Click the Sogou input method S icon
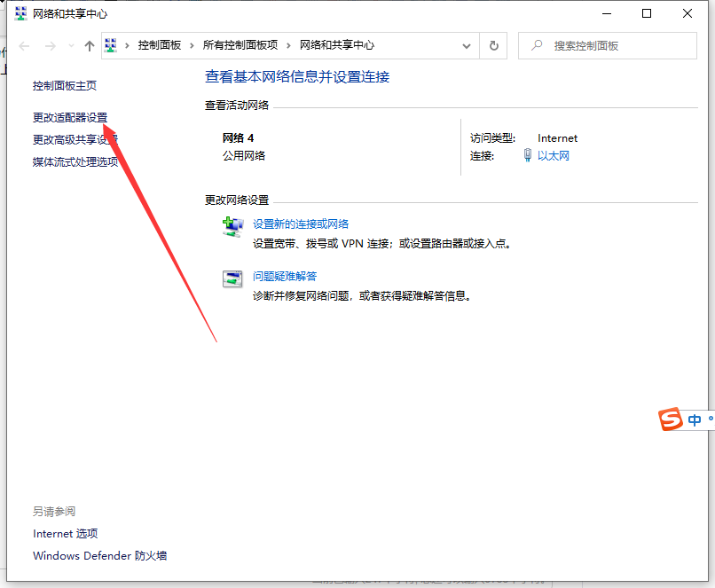The height and width of the screenshot is (588, 715). [x=671, y=419]
